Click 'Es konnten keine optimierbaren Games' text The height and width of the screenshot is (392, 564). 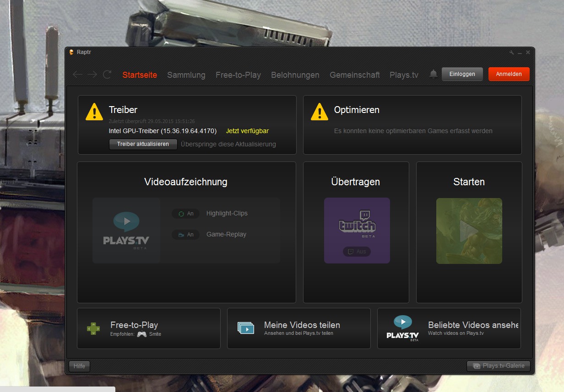413,131
